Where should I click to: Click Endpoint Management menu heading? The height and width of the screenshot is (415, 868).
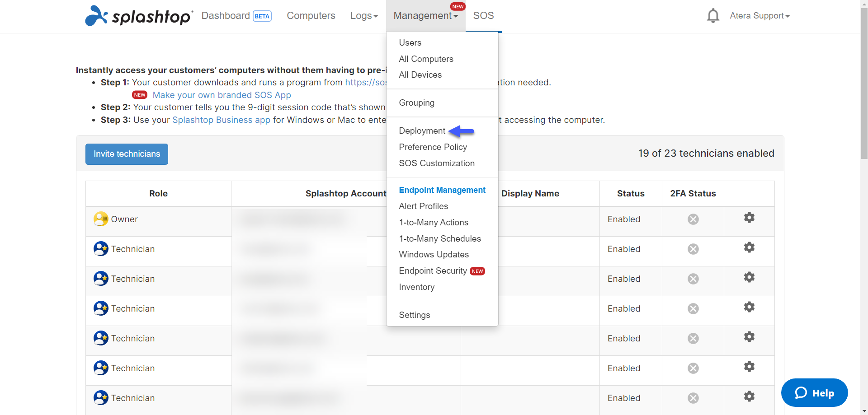click(442, 190)
